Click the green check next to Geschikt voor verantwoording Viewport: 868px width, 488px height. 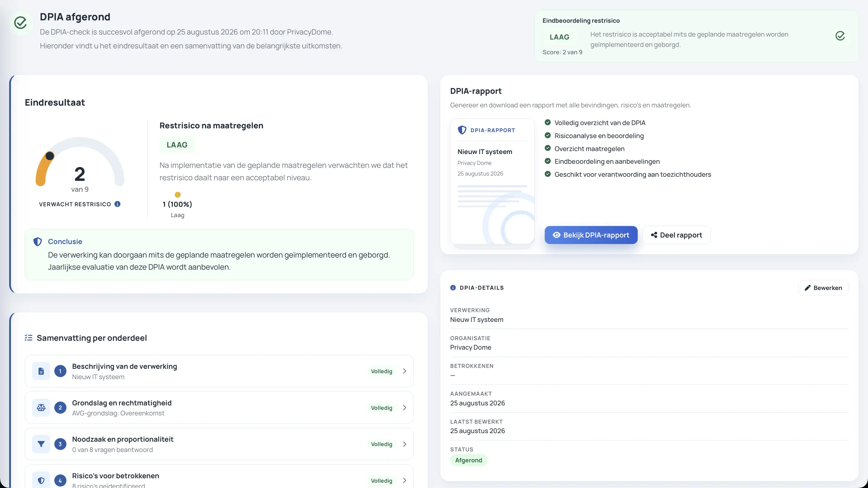click(548, 174)
